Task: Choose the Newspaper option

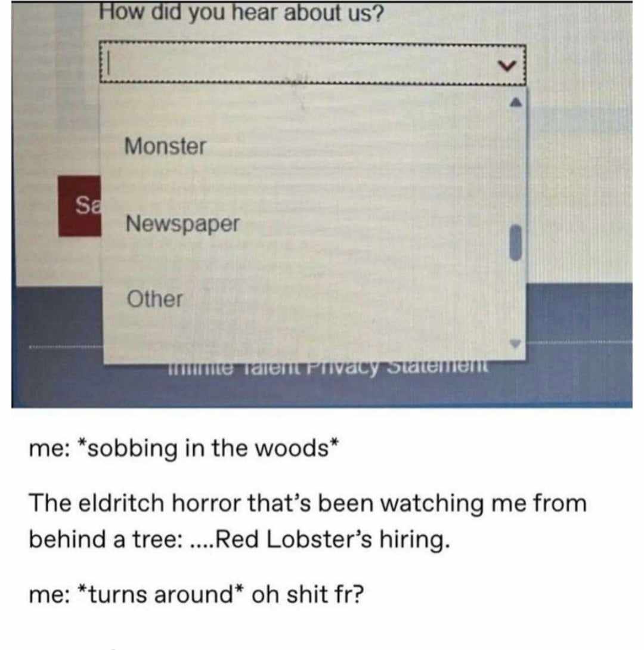Action: click(182, 224)
